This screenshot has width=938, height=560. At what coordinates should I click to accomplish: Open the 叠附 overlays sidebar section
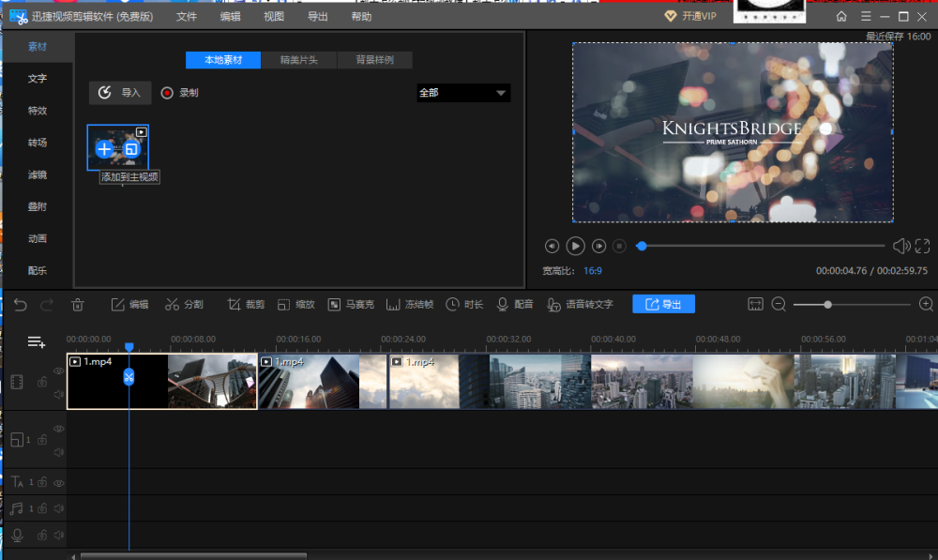[38, 206]
